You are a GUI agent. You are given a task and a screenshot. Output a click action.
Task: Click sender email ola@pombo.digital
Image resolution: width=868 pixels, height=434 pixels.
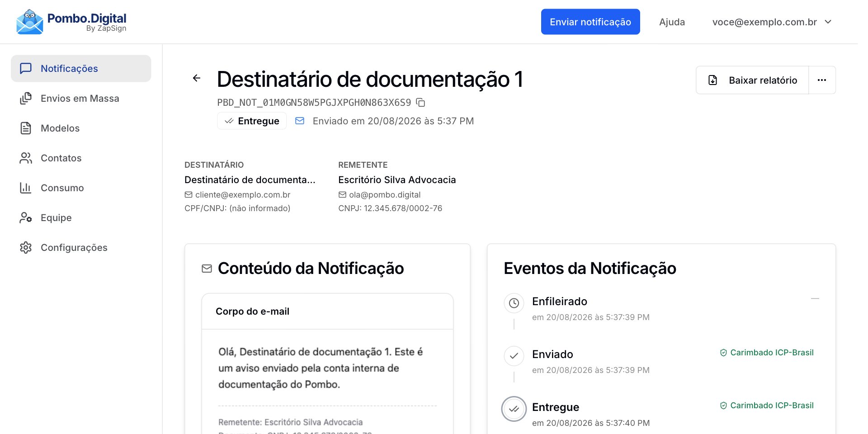pos(385,195)
